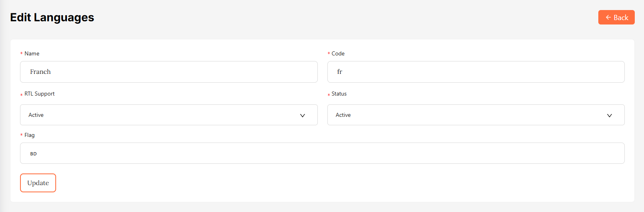Click into the Code field showing fr
The image size is (644, 212).
pyautogui.click(x=476, y=72)
